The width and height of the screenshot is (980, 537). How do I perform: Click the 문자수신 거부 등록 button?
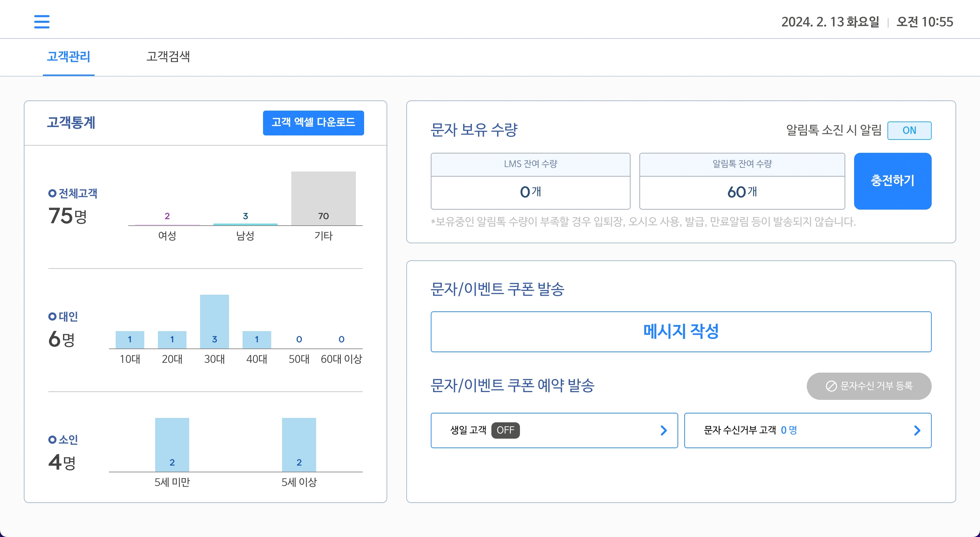(x=868, y=386)
